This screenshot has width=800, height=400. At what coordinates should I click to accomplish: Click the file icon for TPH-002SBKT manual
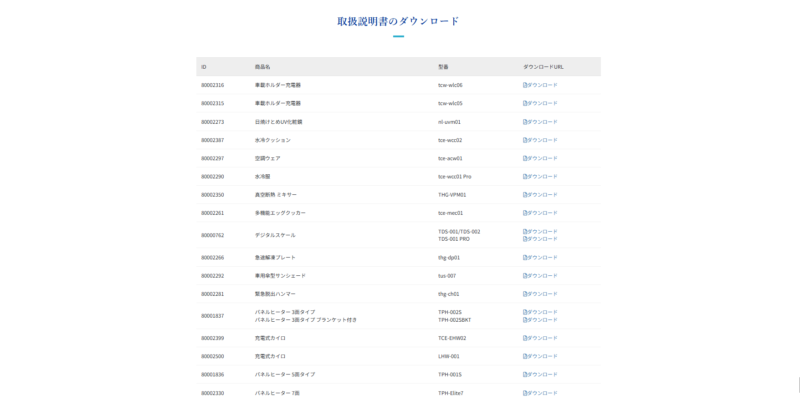(x=525, y=320)
